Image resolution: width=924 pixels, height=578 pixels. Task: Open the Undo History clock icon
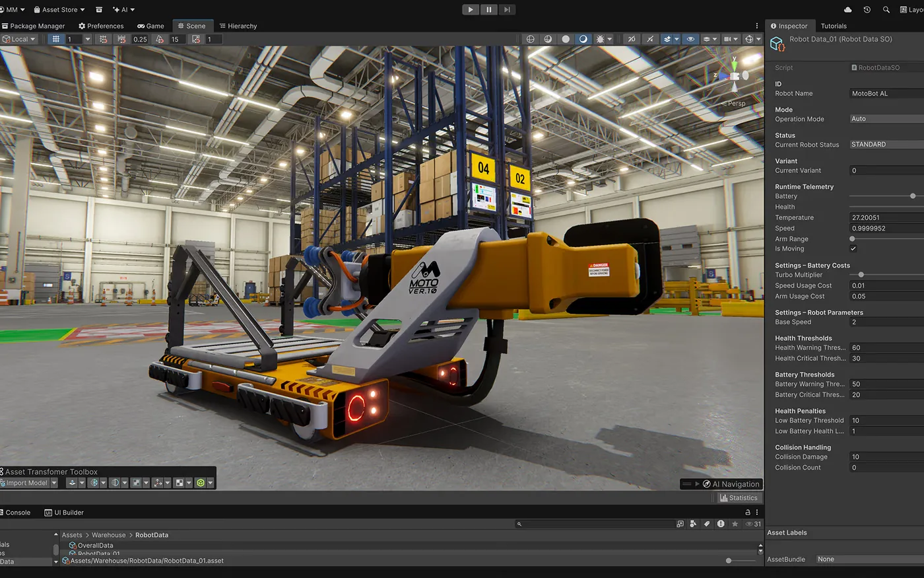[x=867, y=10]
